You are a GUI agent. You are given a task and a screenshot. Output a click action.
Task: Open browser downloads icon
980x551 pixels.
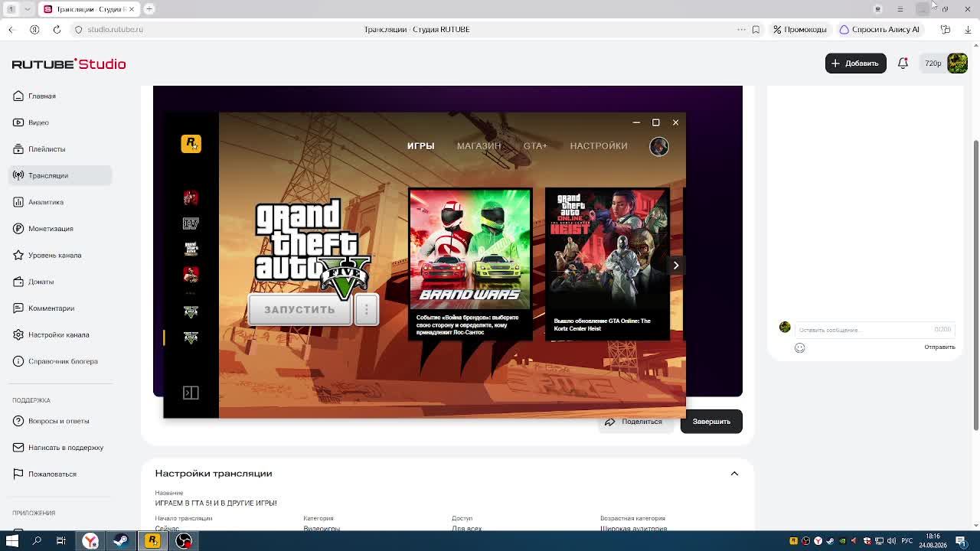[x=968, y=30]
